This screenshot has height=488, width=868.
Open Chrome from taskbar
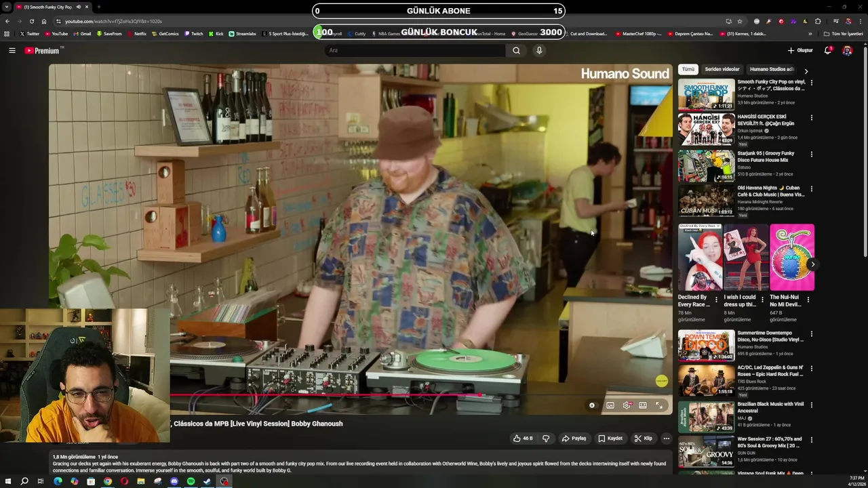(x=107, y=481)
